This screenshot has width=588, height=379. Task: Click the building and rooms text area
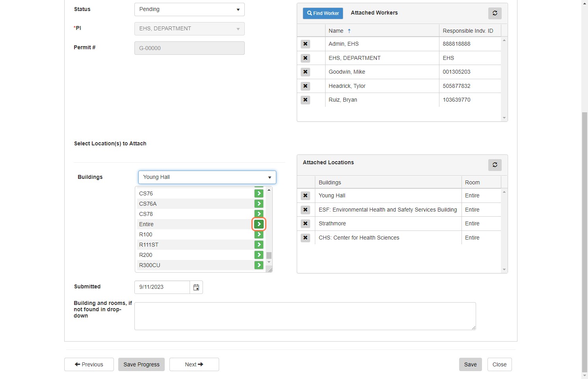click(x=305, y=316)
